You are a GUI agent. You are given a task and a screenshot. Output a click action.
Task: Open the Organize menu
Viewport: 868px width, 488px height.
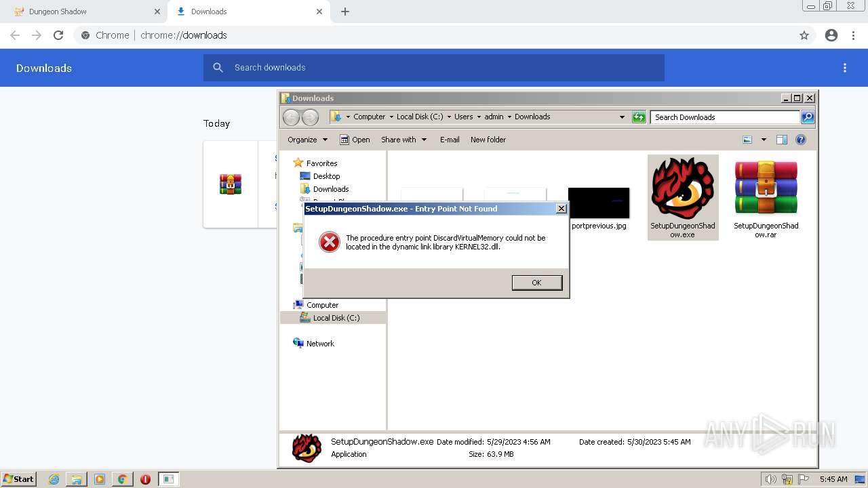(307, 140)
